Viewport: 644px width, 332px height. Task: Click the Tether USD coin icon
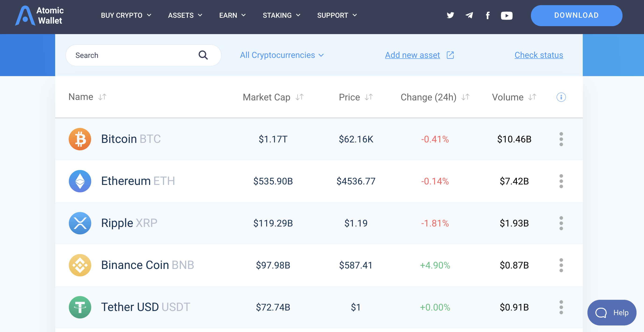pos(80,307)
